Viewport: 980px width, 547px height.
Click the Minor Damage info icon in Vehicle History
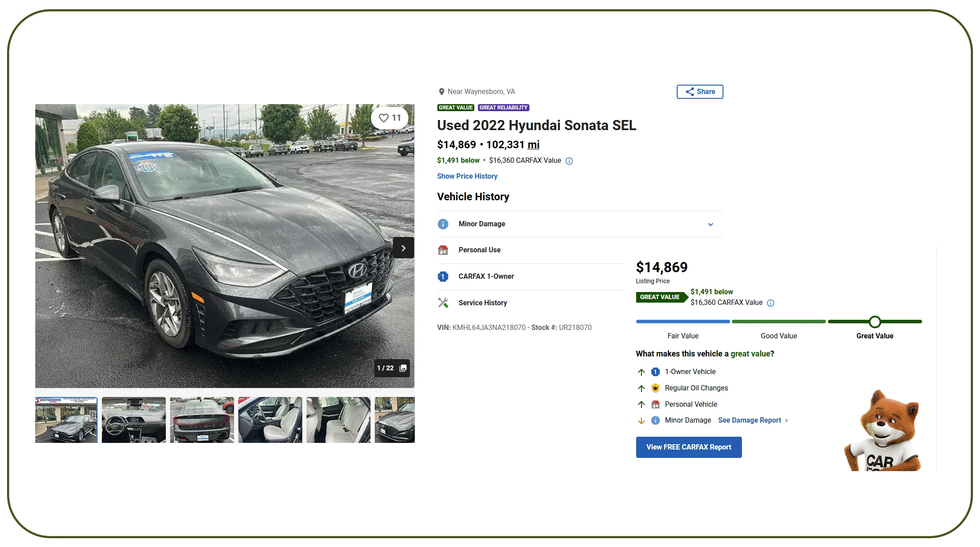443,224
